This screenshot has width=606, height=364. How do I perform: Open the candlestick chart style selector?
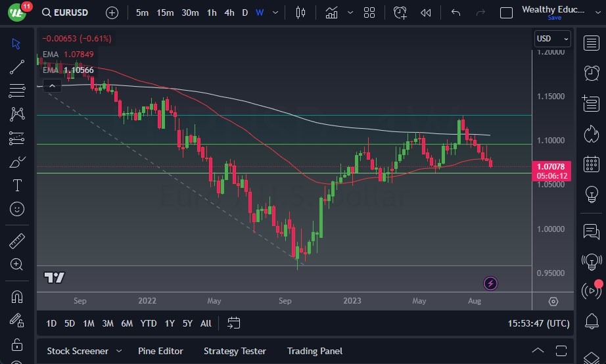[x=301, y=12]
